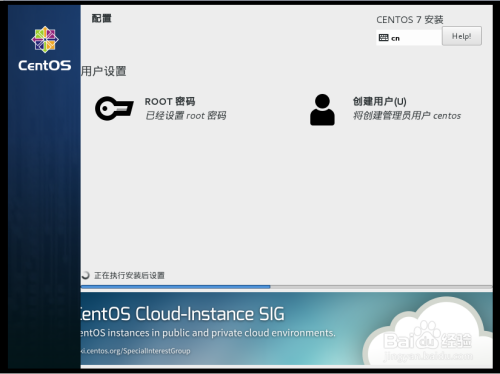The width and height of the screenshot is (500, 374).
Task: Click the 将创建管理员用户 centos text
Action: (x=407, y=116)
